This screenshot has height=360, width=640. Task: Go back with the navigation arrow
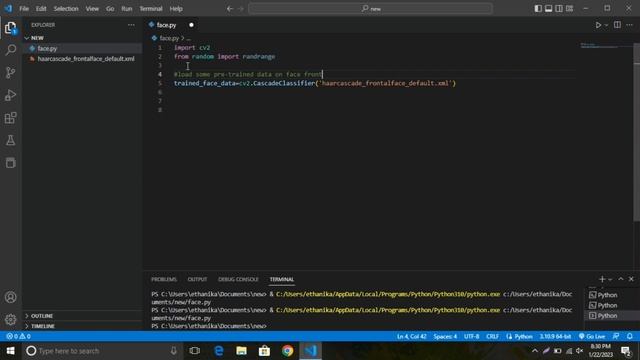coord(230,9)
